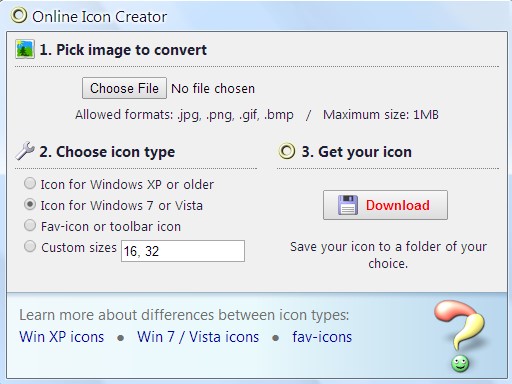Select Icon for Windows XP or older
Screen dimensions: 512x384
(30, 183)
